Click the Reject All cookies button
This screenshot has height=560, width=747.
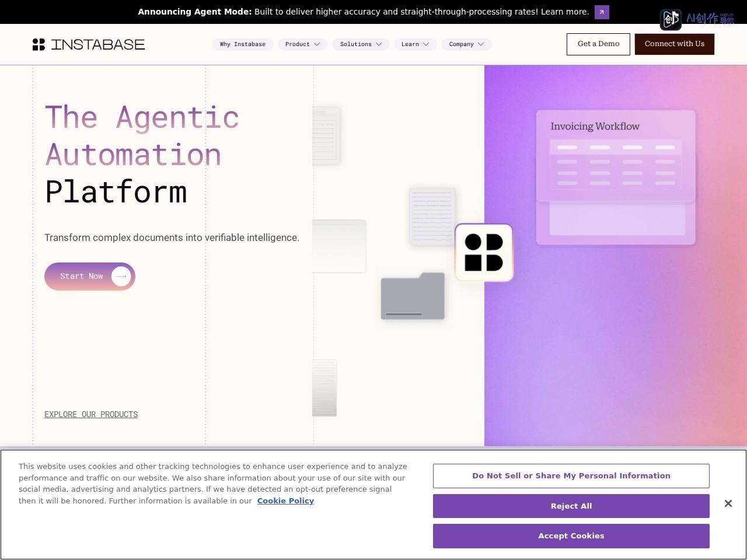[571, 506]
